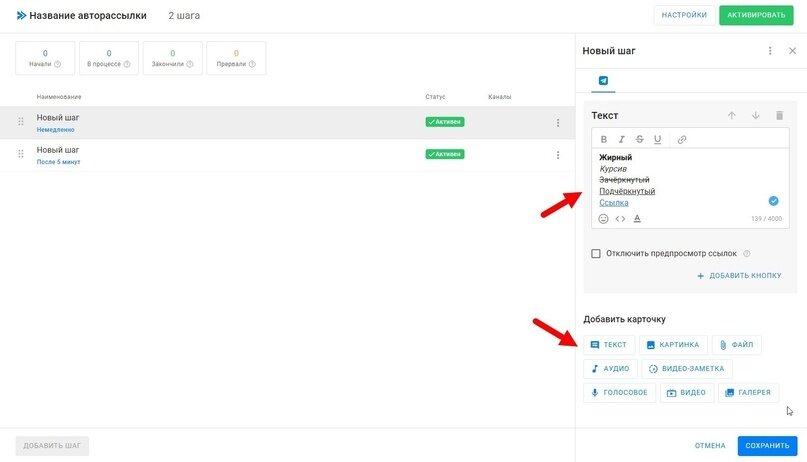Open the emoji picker
Screen dimensions: 807x462
click(x=603, y=218)
